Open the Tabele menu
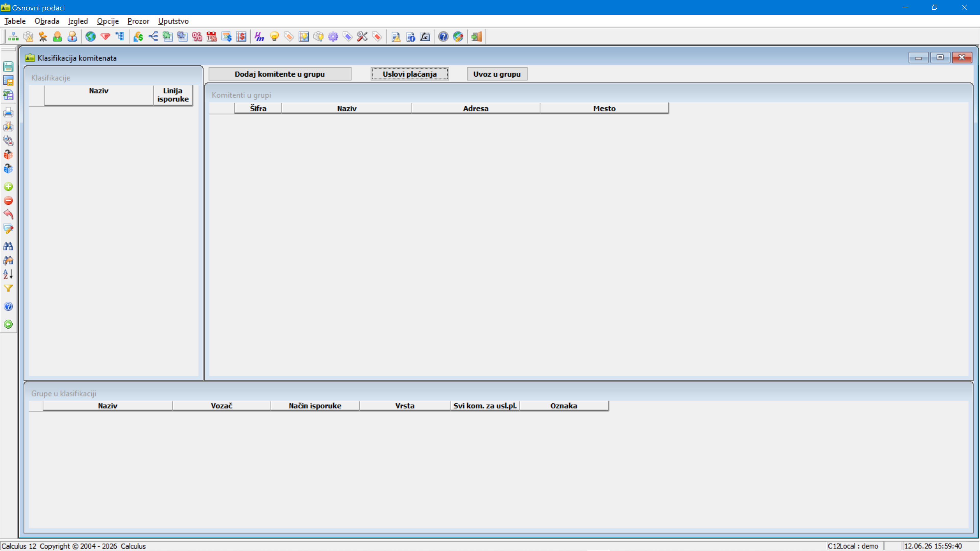Screen dimensions: 980x551 tap(15, 21)
